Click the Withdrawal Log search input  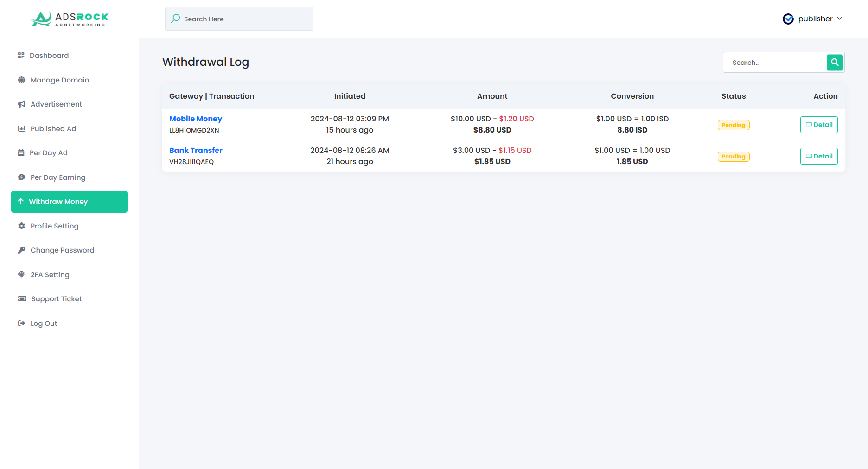[x=775, y=63]
